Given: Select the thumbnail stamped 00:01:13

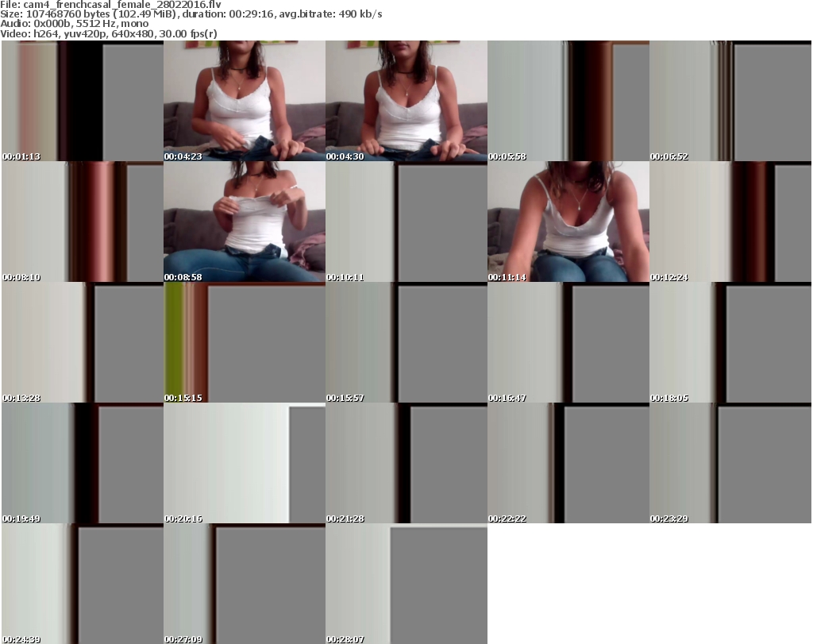Looking at the screenshot, I should point(83,101).
